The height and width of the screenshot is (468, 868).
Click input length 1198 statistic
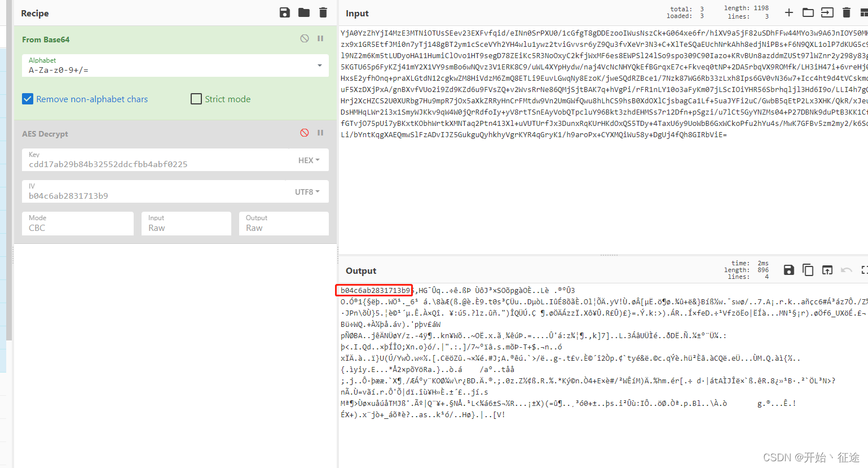[x=746, y=8]
